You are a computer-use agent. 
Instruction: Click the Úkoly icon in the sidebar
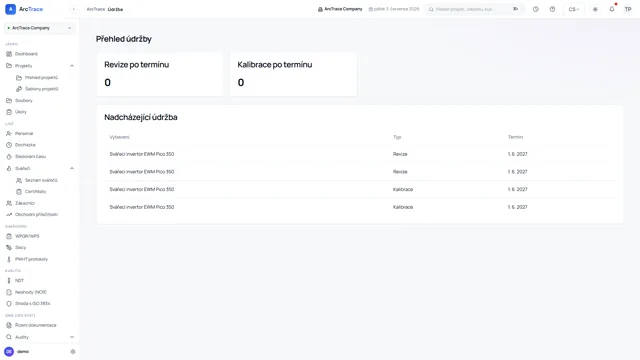click(x=9, y=112)
